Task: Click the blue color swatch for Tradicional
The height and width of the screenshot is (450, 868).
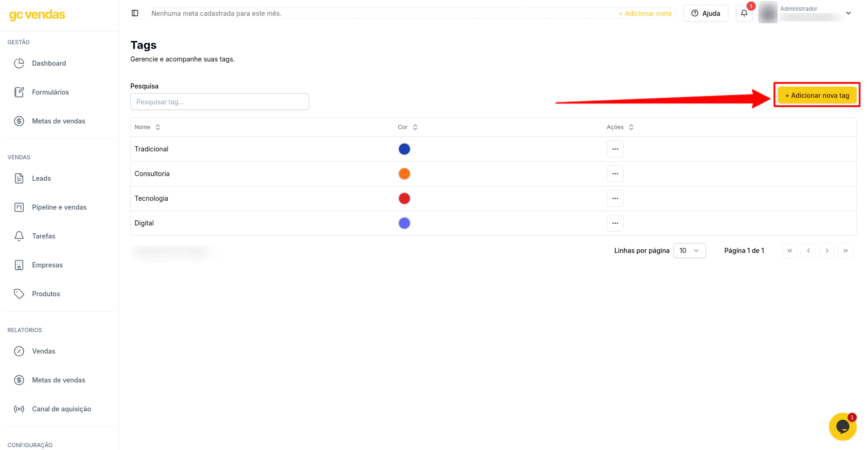Action: pos(404,149)
